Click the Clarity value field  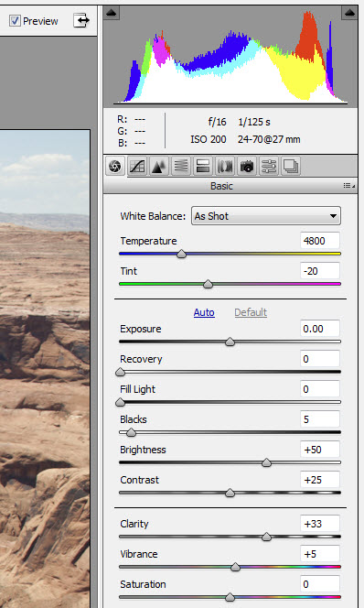(x=320, y=524)
